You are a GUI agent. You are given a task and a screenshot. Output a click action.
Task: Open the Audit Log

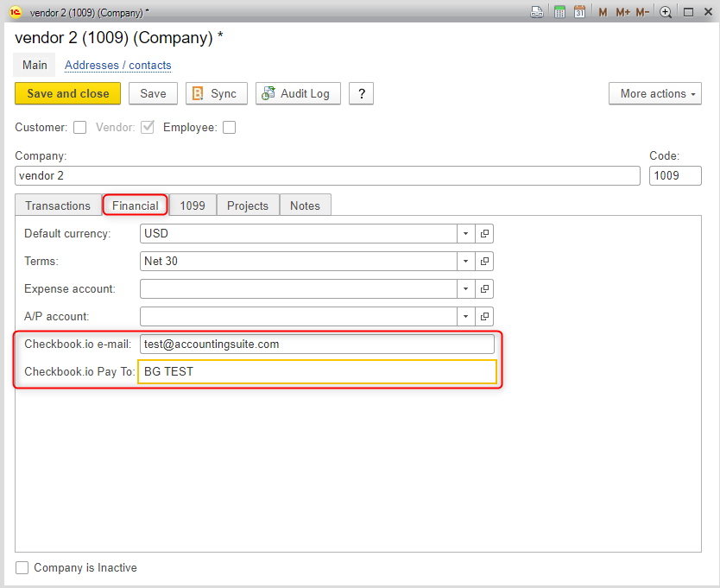pyautogui.click(x=298, y=93)
